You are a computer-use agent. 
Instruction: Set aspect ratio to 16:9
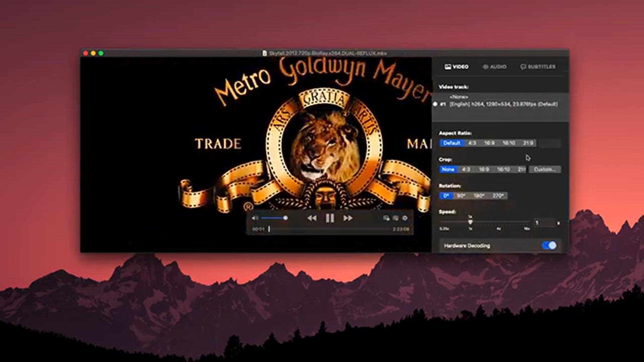(x=489, y=143)
